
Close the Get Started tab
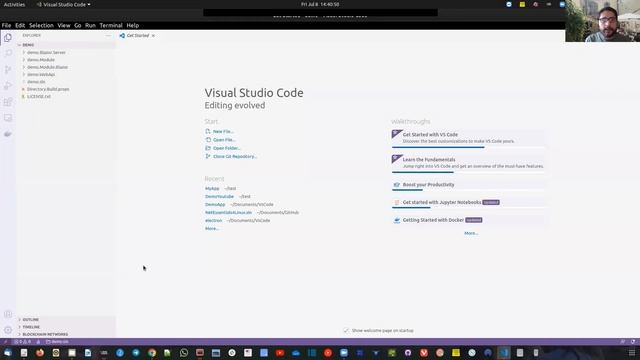(153, 36)
